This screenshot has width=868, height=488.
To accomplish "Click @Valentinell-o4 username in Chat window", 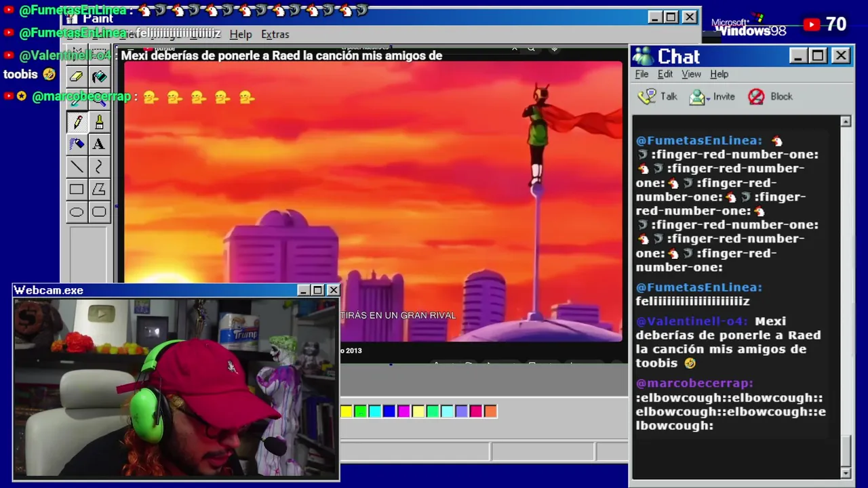I will tap(692, 321).
